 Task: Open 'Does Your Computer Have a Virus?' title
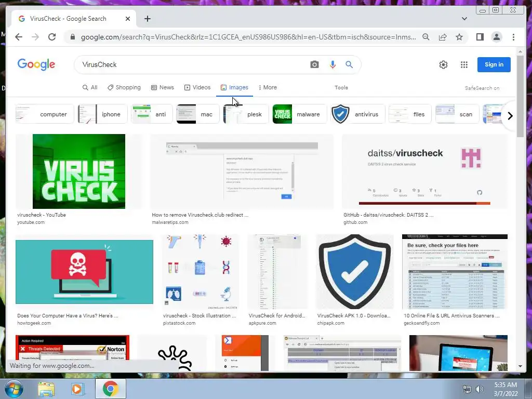coord(68,315)
